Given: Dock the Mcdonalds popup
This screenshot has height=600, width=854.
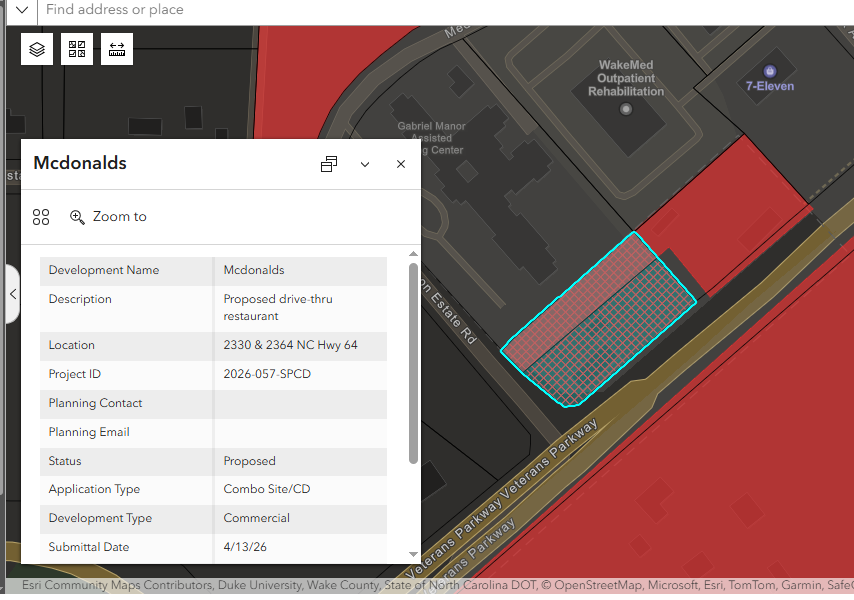Looking at the screenshot, I should pyautogui.click(x=329, y=164).
